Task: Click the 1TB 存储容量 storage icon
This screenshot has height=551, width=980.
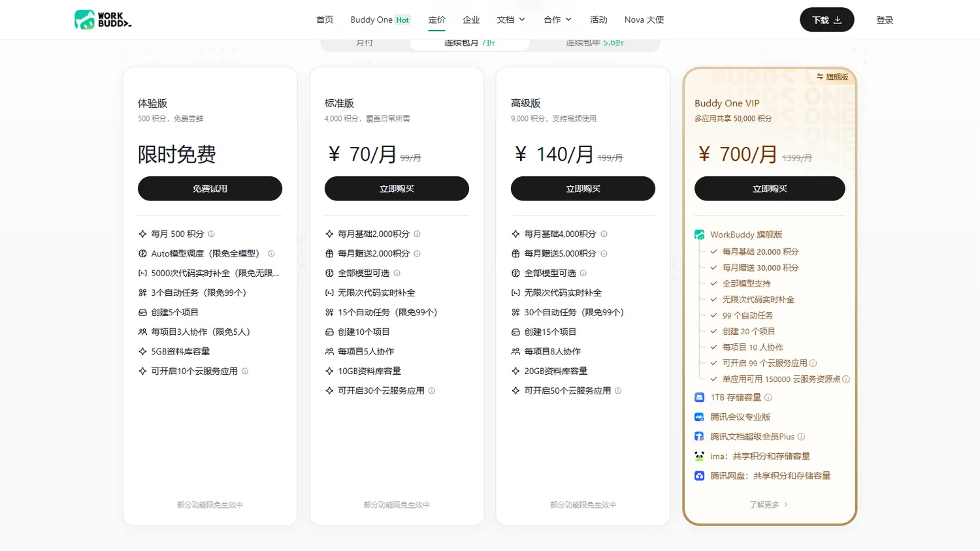Action: pos(699,397)
